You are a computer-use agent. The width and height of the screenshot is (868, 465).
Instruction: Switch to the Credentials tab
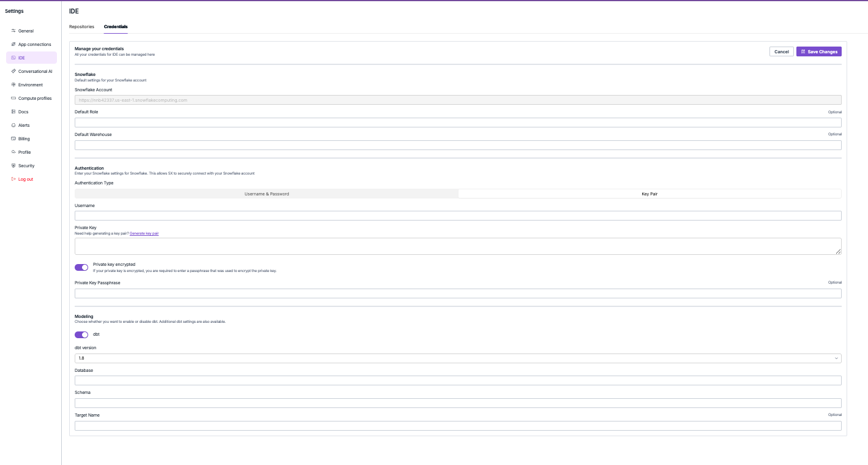[116, 26]
